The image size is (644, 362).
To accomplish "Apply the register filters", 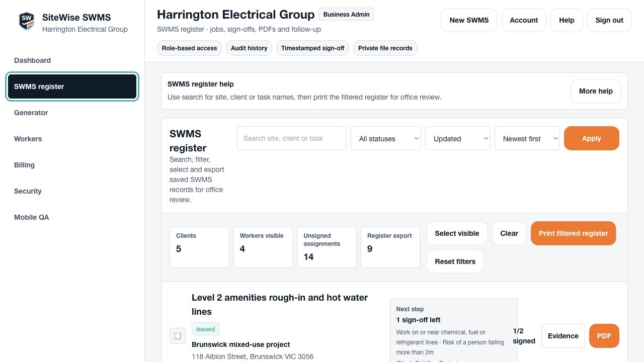I will (x=592, y=138).
